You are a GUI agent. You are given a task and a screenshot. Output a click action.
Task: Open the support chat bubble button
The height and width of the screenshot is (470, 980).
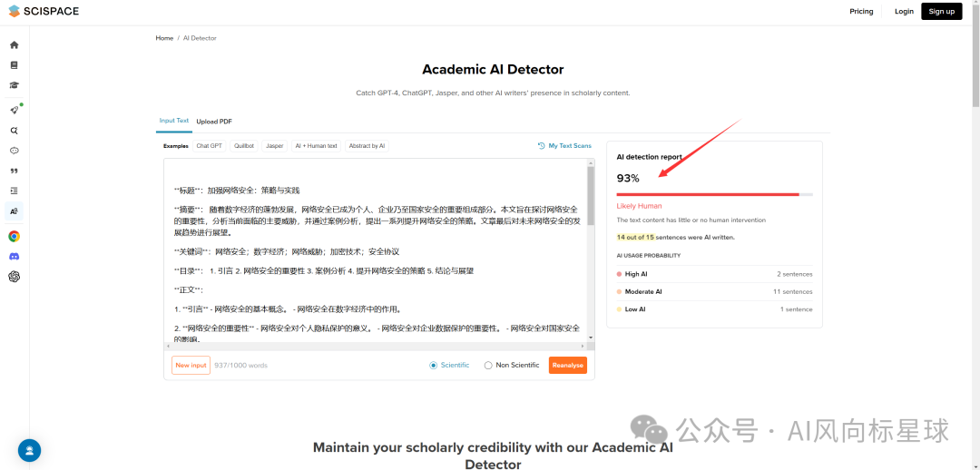tap(29, 450)
